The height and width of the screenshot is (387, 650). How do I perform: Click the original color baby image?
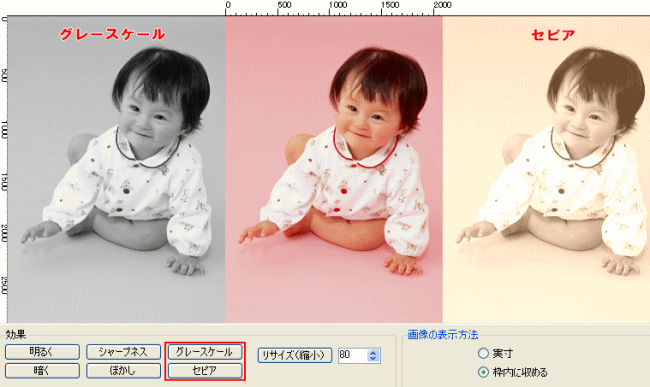(x=334, y=169)
